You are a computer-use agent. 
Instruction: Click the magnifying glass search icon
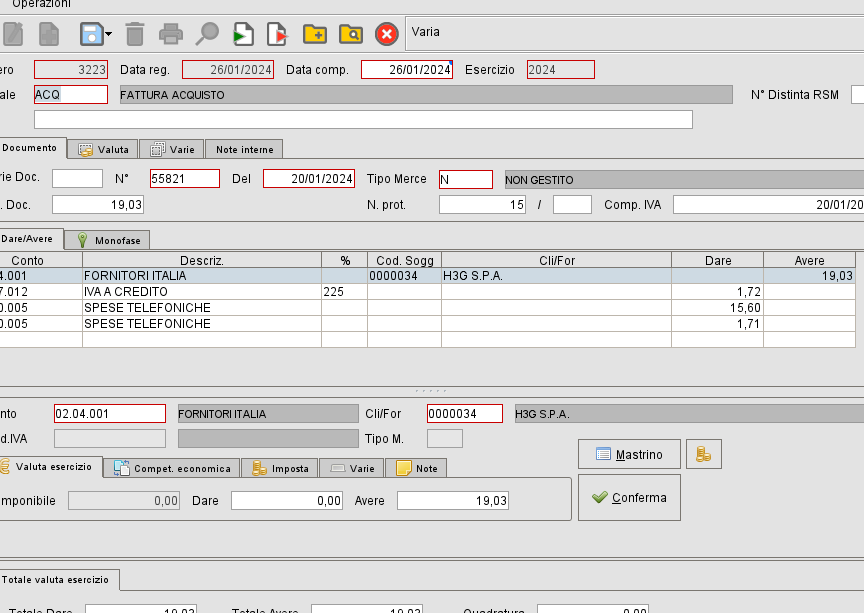(x=207, y=34)
